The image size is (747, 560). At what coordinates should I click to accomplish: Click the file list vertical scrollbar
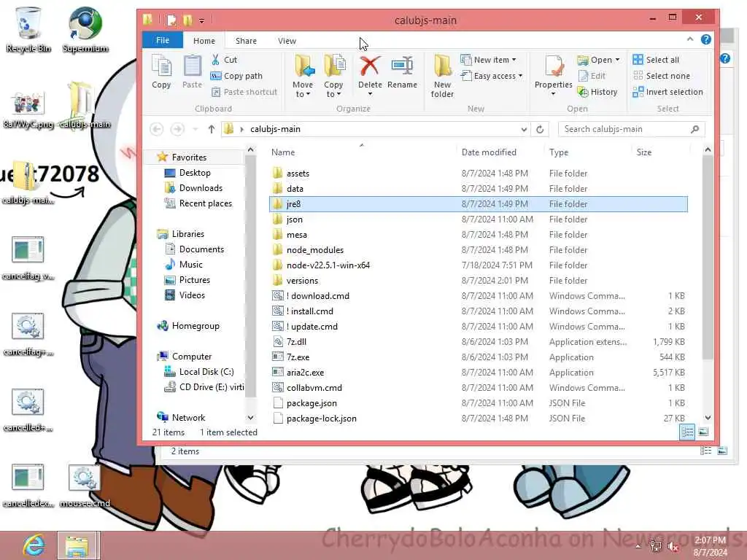click(708, 257)
